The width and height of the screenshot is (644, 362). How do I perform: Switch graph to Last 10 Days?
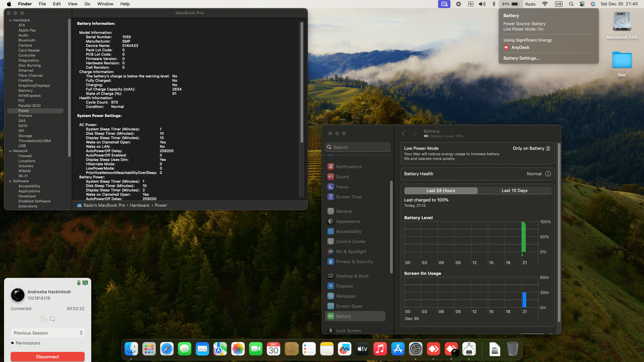coord(514,191)
